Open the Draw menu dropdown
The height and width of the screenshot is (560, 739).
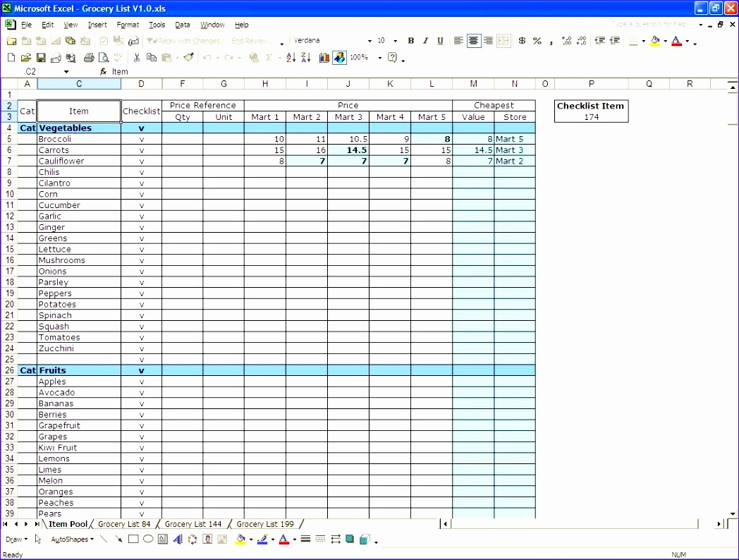(x=16, y=540)
